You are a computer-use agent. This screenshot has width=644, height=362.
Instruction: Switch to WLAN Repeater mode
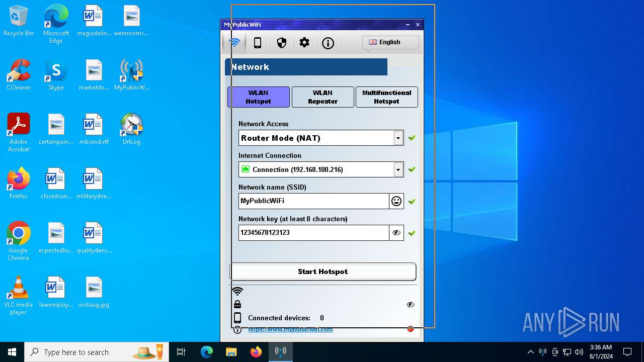coord(323,97)
